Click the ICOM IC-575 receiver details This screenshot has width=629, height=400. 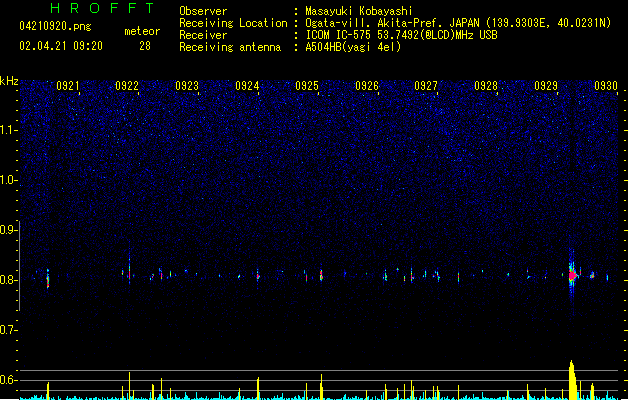[401, 35]
